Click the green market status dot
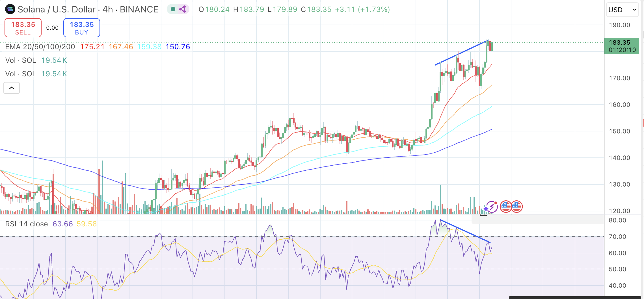Viewport: 644px width, 299px height. click(x=173, y=9)
